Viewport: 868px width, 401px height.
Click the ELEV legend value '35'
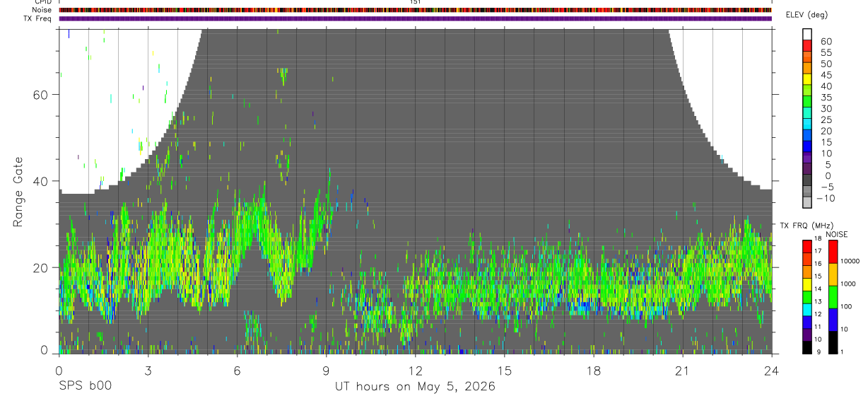pos(826,97)
